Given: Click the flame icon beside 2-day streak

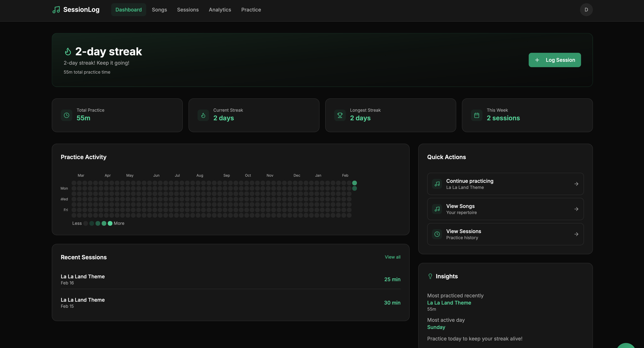Looking at the screenshot, I should pyautogui.click(x=68, y=51).
